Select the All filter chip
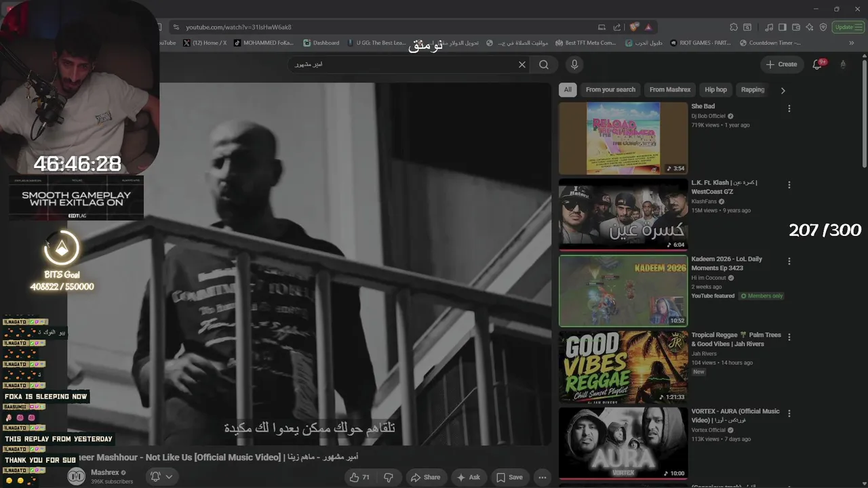This screenshot has width=868, height=488. click(568, 89)
